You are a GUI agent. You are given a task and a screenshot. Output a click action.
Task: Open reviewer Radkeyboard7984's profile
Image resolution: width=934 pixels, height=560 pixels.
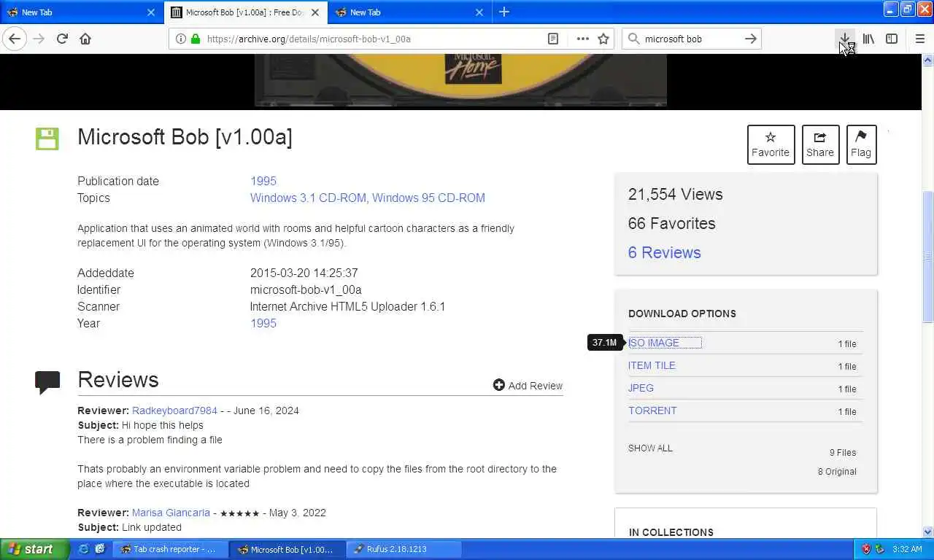tap(174, 411)
